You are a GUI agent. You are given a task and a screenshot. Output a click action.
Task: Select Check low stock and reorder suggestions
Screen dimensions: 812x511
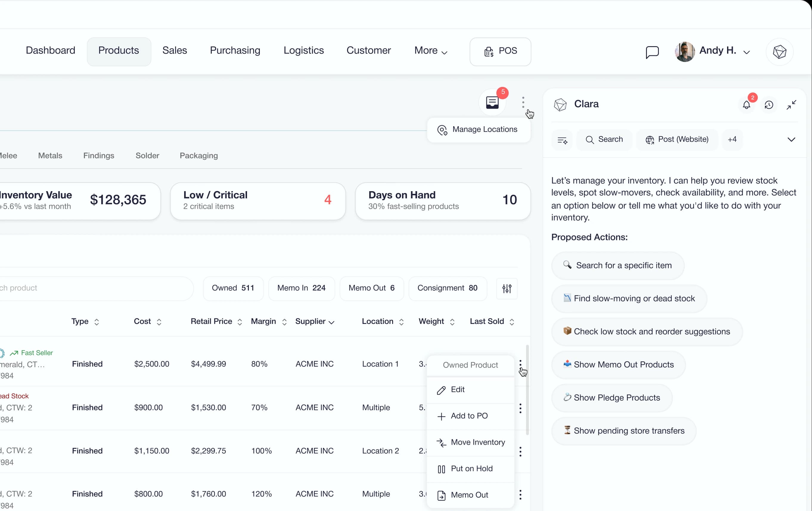click(647, 332)
